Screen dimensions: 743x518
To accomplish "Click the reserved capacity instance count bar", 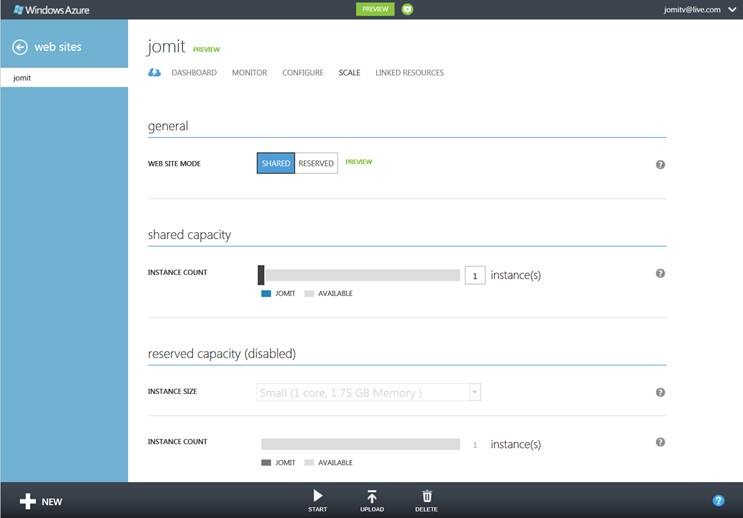I will point(360,444).
